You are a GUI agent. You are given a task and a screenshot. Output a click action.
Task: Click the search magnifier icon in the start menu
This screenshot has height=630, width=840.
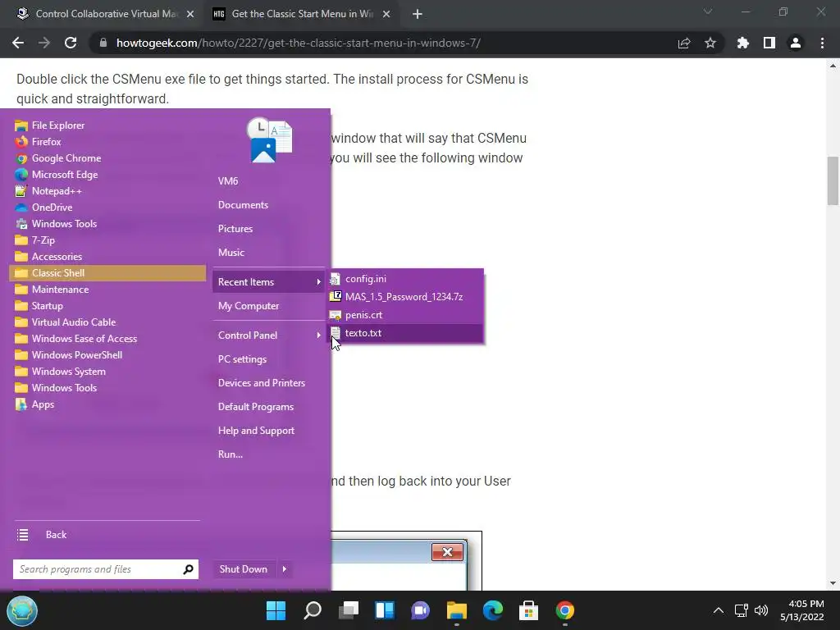pos(188,569)
